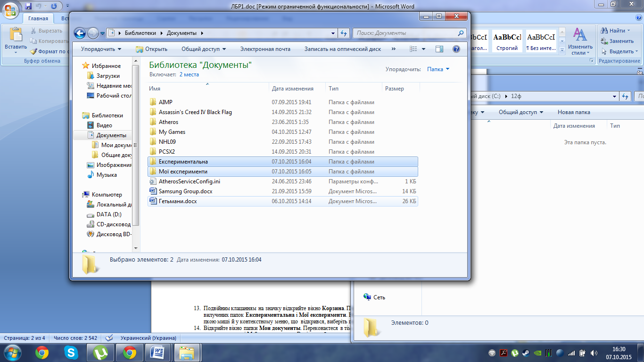Click the refresh button beside address bar
This screenshot has width=644, height=362.
(344, 33)
